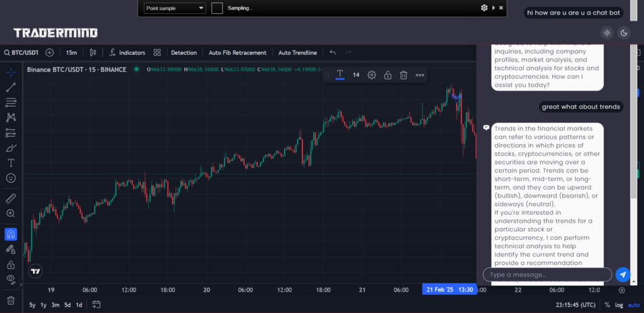Select the pattern drawing tool
The width and height of the screenshot is (644, 313).
coord(11,117)
